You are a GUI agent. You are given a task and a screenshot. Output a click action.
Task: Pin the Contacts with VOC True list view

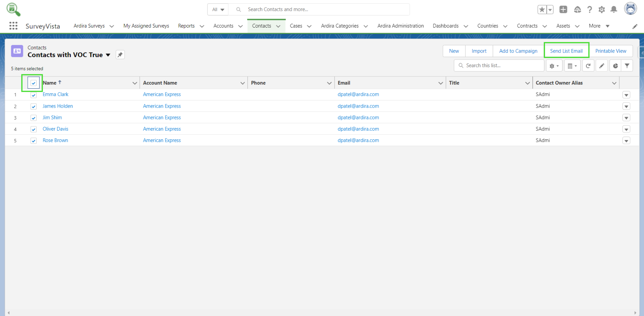[120, 55]
